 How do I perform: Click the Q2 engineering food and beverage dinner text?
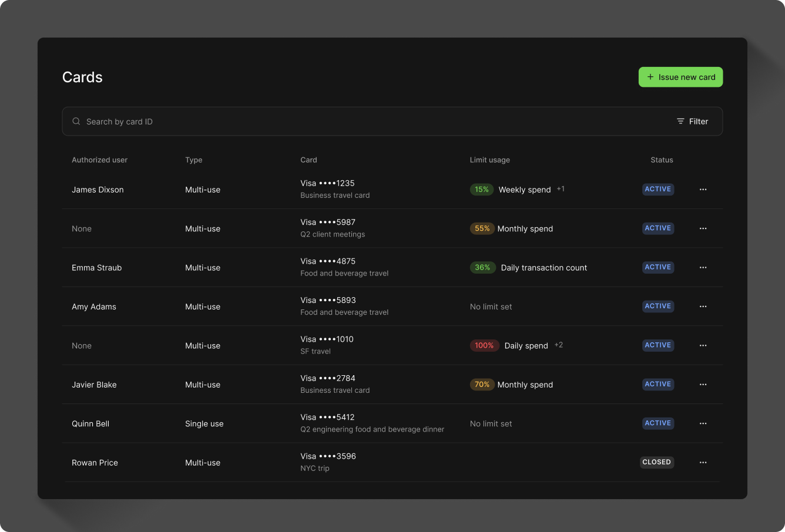[x=373, y=429]
